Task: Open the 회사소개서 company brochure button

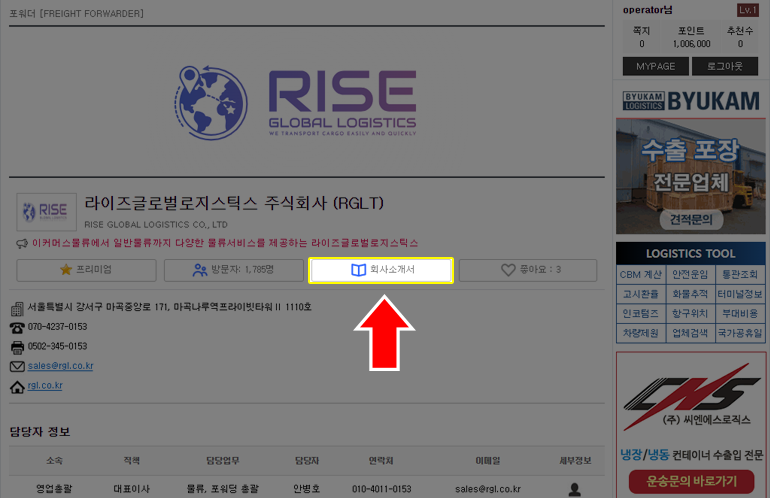Action: coord(381,270)
